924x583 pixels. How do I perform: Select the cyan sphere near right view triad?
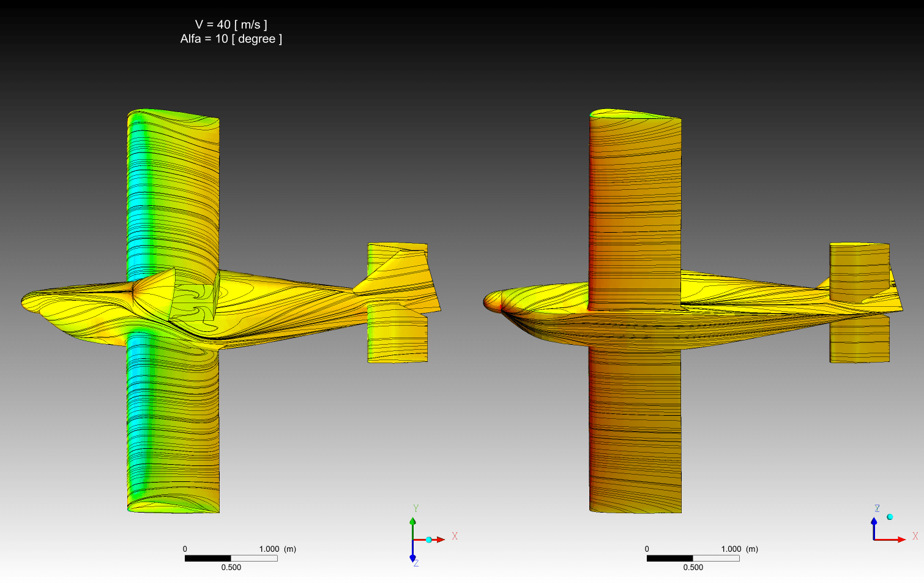click(890, 517)
